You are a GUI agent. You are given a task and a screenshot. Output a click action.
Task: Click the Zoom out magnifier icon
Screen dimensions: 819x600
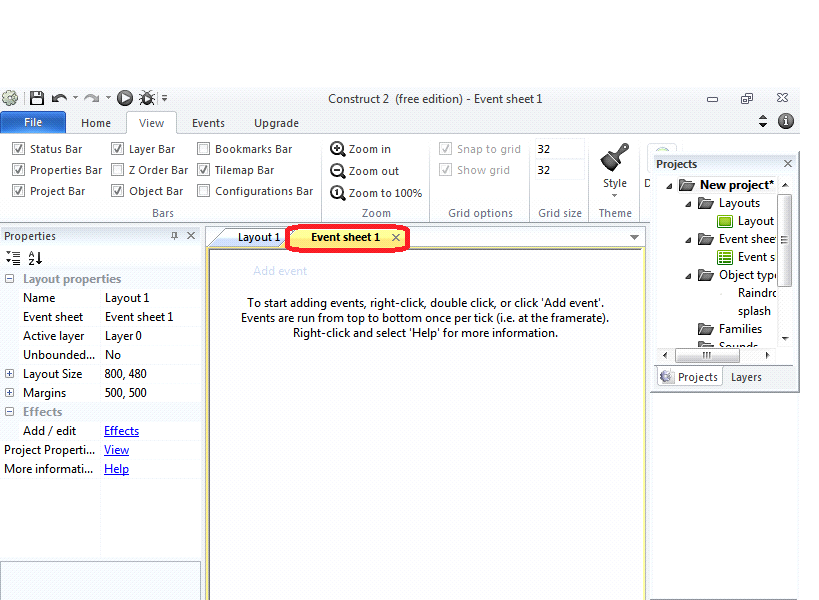click(x=337, y=171)
